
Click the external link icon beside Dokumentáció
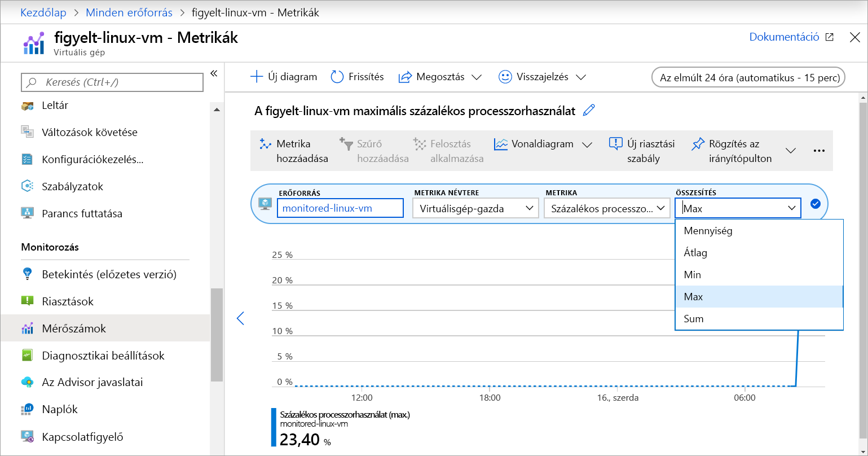pyautogui.click(x=829, y=37)
